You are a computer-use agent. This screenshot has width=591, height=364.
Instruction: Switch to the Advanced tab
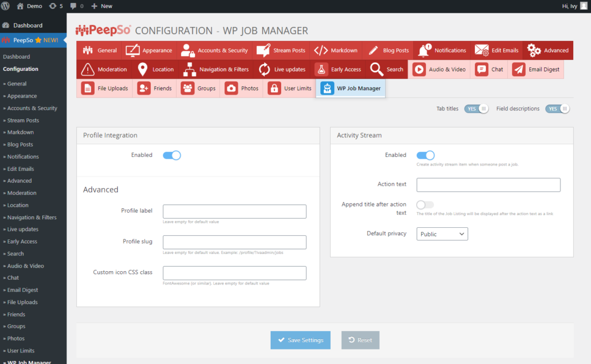coord(547,50)
